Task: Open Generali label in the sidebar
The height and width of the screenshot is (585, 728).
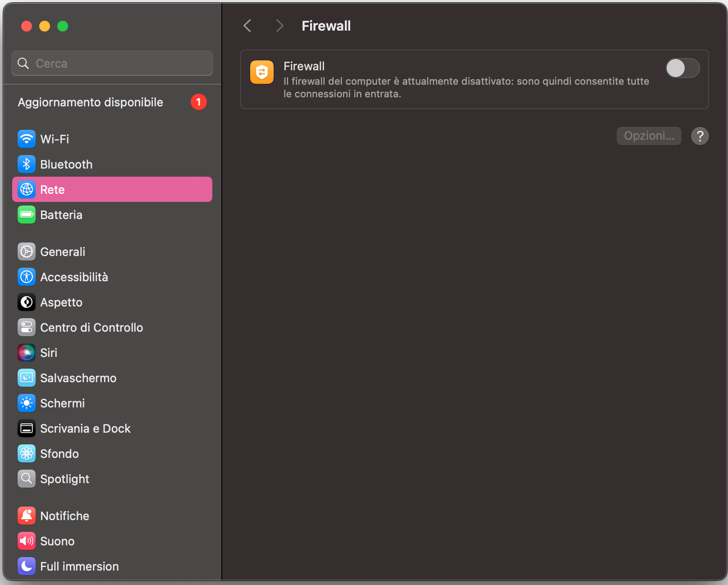Action: (63, 251)
